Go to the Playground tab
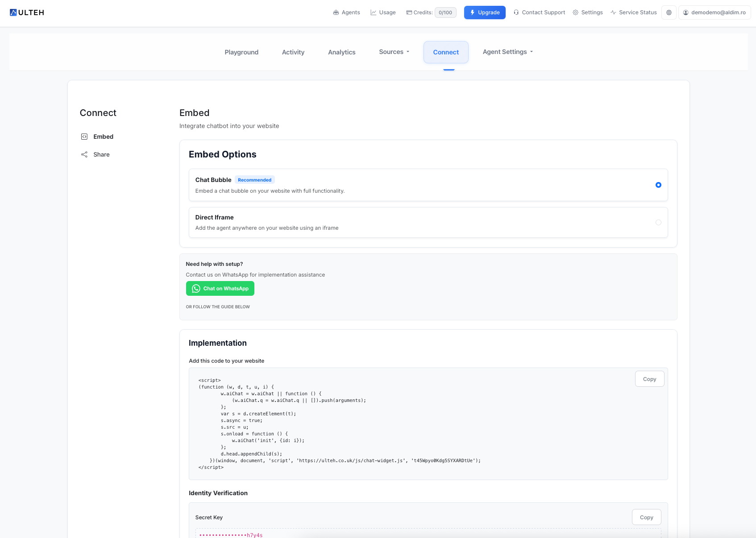This screenshot has width=756, height=538. [241, 52]
